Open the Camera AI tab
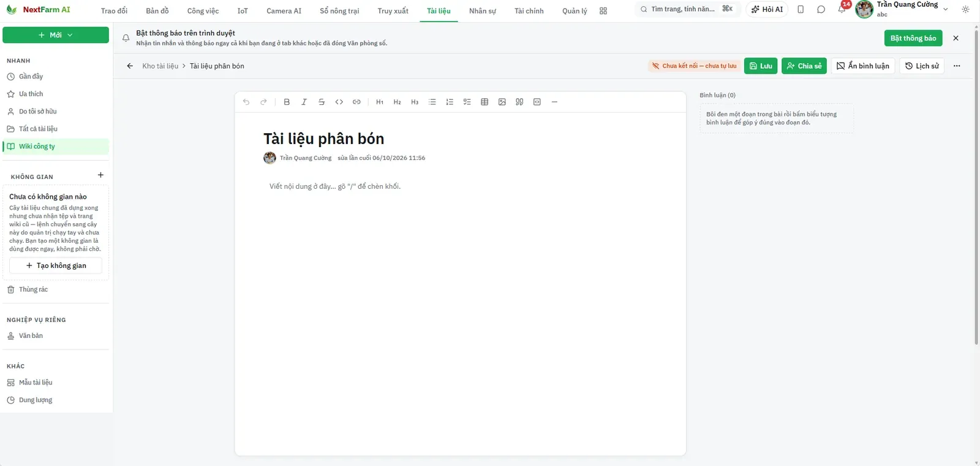 click(x=284, y=11)
